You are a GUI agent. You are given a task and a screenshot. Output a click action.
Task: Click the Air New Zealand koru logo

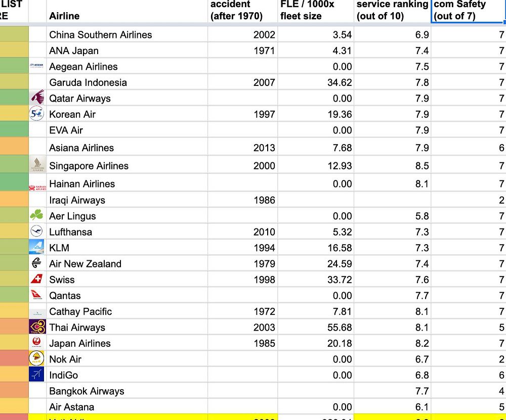pyautogui.click(x=36, y=263)
